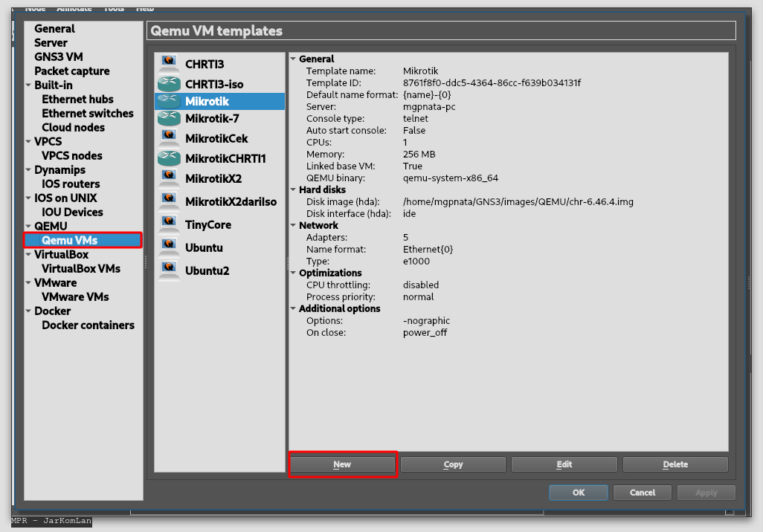Click the Ubuntu2 template icon

pyautogui.click(x=169, y=270)
